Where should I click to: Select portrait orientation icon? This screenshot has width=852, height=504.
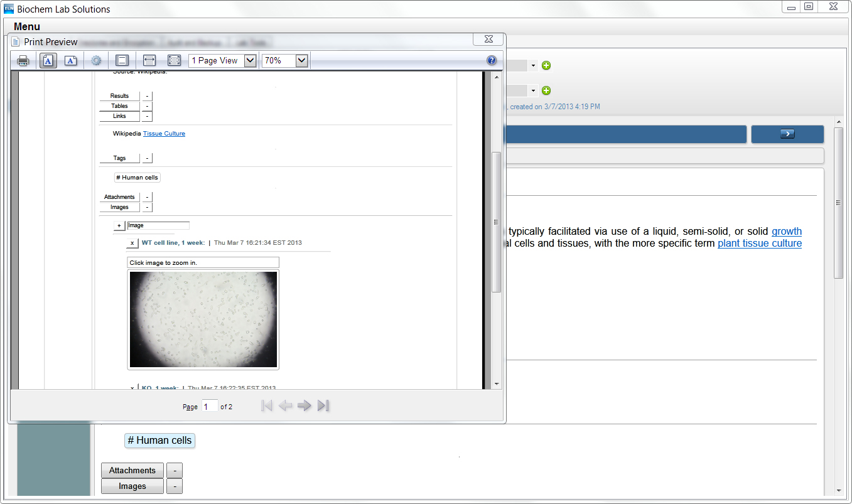48,60
